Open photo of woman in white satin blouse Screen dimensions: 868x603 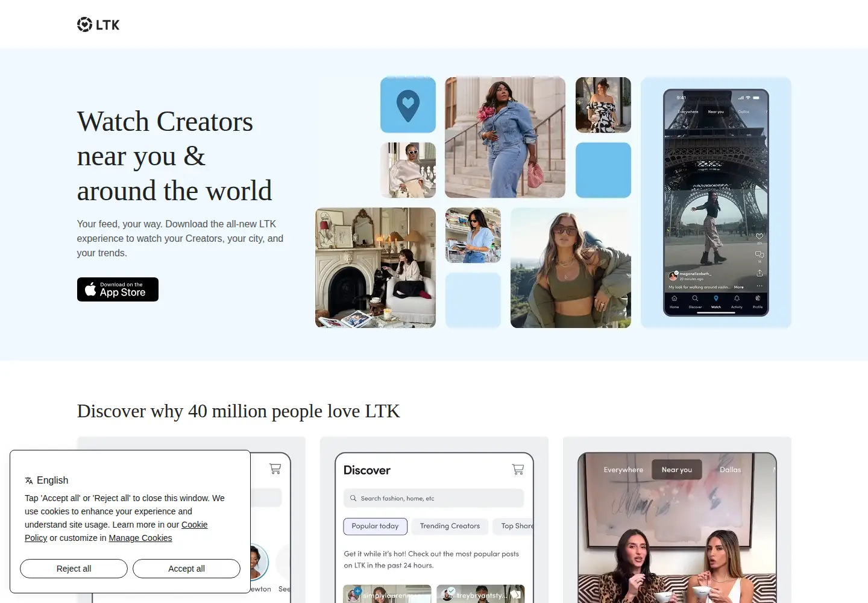pos(408,170)
